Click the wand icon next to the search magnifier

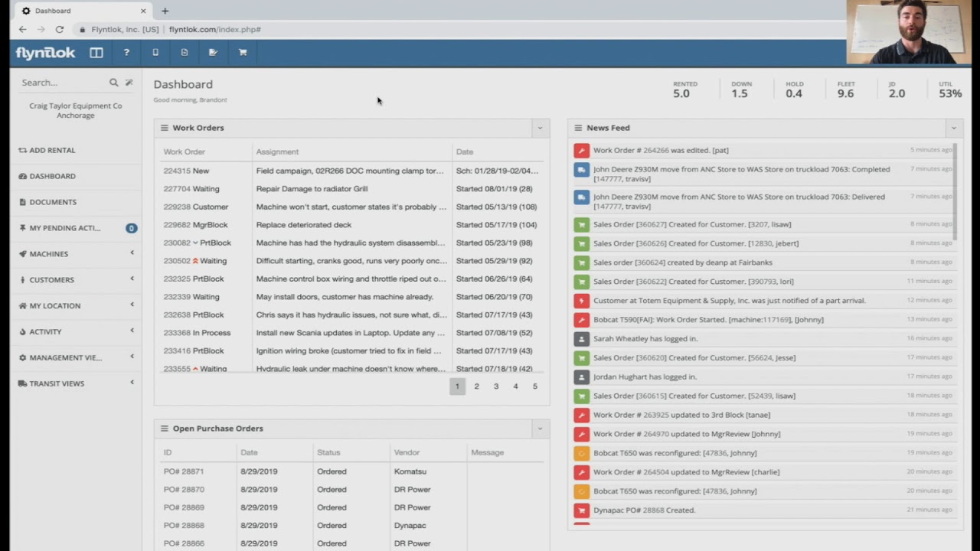129,82
